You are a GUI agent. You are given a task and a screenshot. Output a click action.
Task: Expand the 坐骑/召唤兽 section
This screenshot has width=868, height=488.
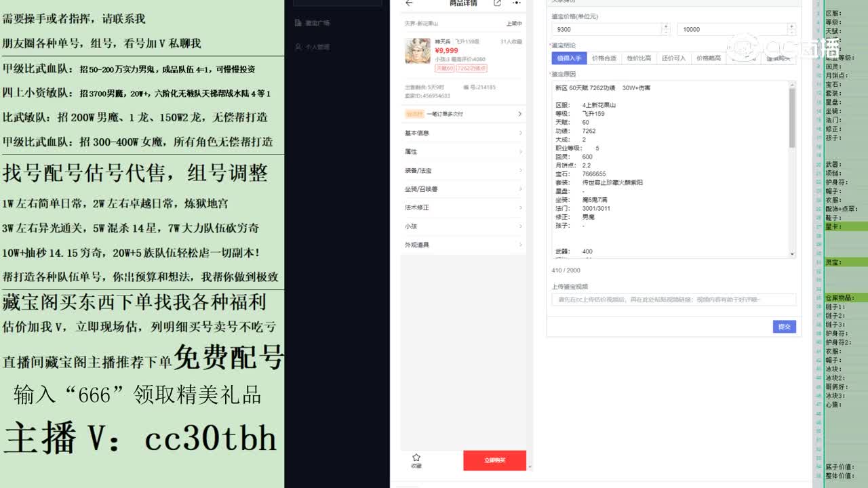tap(463, 189)
